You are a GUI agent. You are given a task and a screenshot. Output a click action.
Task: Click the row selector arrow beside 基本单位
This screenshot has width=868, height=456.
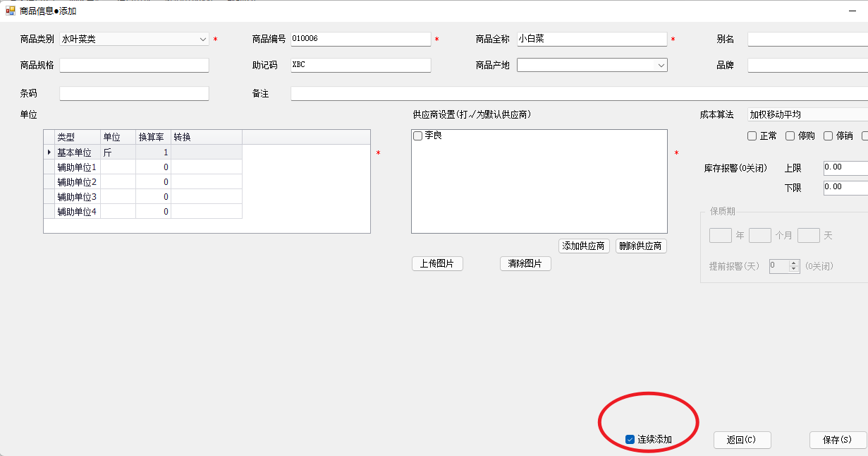[x=49, y=152]
